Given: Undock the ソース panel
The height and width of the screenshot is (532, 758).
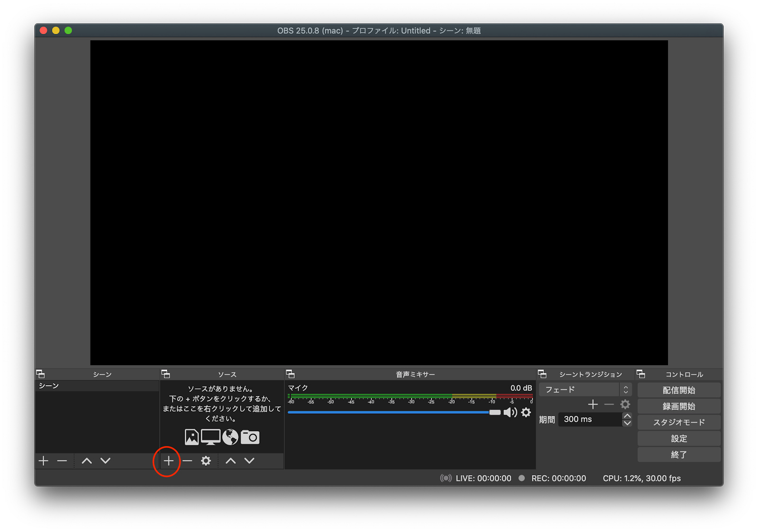Looking at the screenshot, I should coord(166,374).
